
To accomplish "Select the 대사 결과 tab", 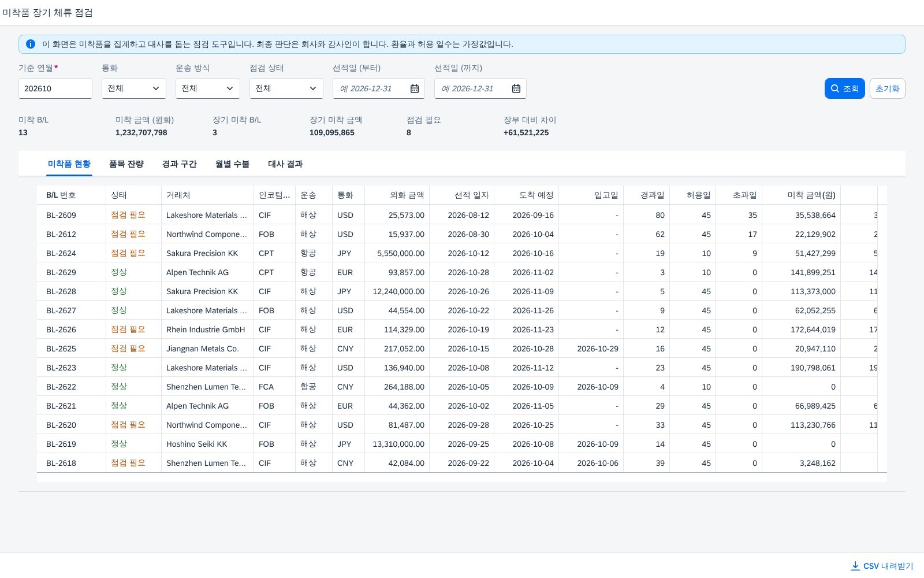I will [285, 164].
